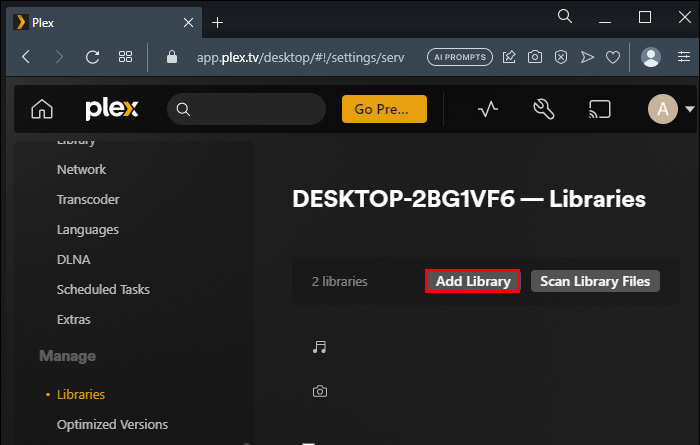Bookmark page with heart icon
The image size is (700, 445).
(613, 57)
